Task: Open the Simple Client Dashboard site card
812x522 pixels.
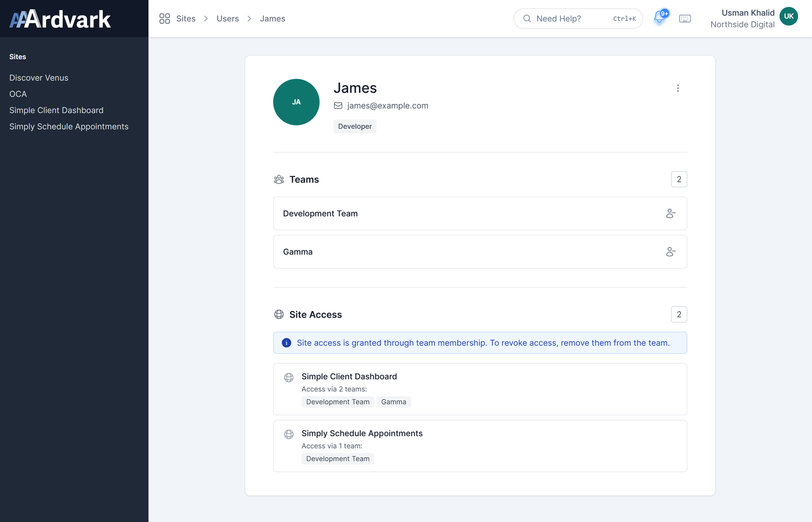Action: pos(480,389)
